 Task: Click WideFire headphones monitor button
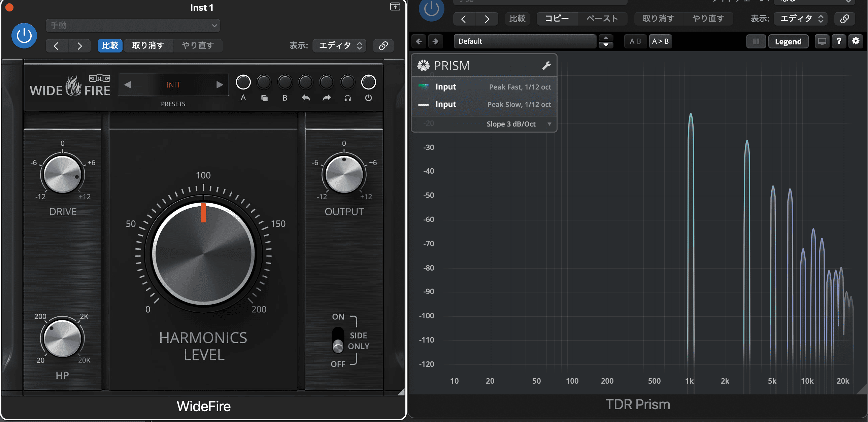(347, 82)
